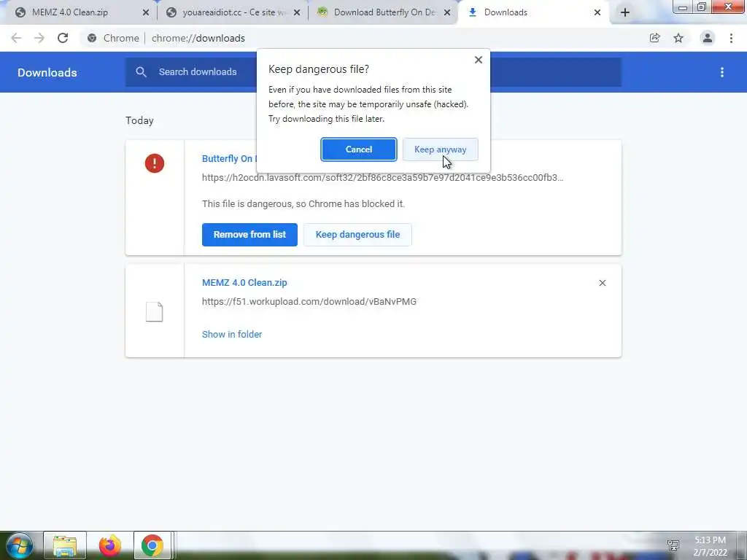The width and height of the screenshot is (747, 560).
Task: Switch to MEMZ 4.0 Clean.zip tab
Action: click(x=82, y=12)
